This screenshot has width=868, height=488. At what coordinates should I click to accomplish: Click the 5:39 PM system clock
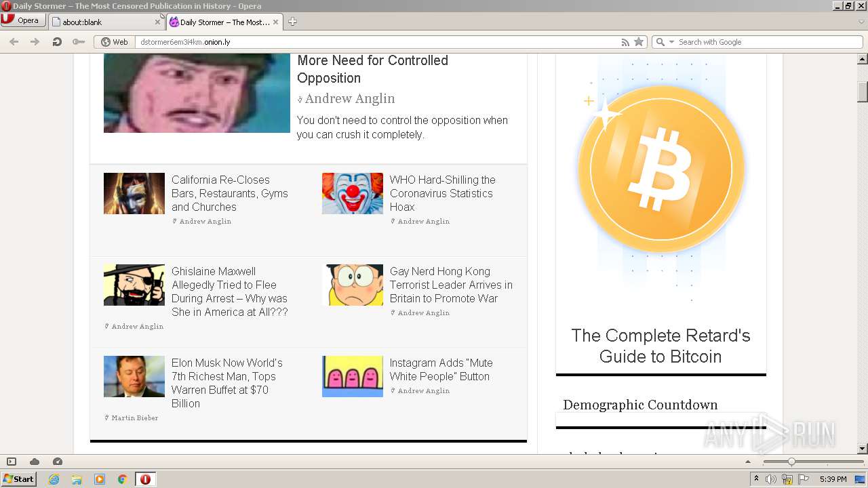tap(833, 479)
